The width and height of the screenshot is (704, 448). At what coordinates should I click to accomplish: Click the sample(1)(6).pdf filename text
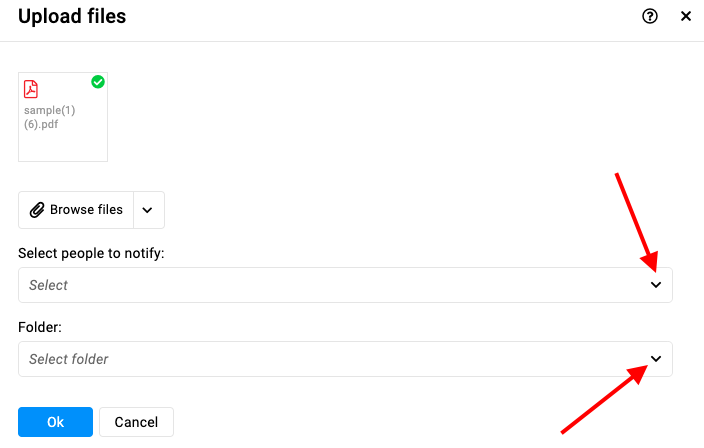click(49, 117)
